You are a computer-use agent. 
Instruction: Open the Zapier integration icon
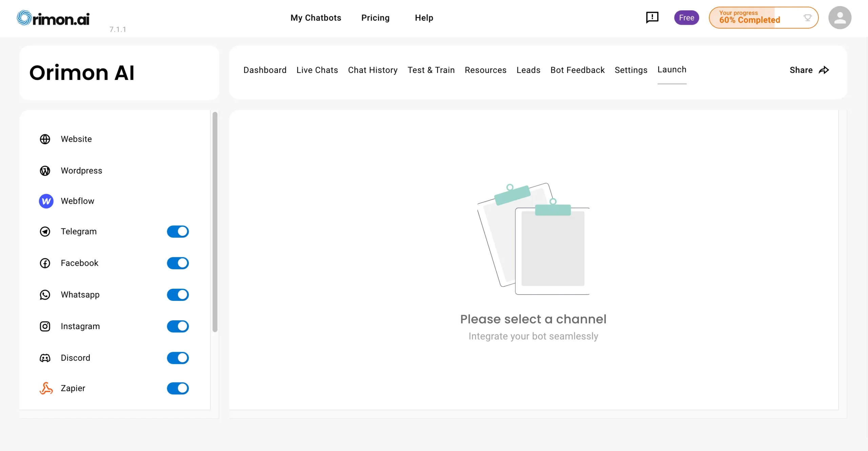point(46,388)
